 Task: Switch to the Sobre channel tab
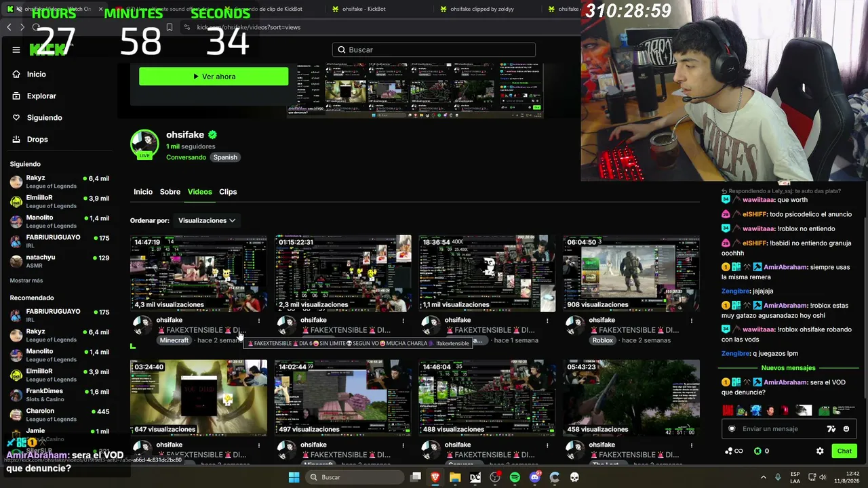170,192
